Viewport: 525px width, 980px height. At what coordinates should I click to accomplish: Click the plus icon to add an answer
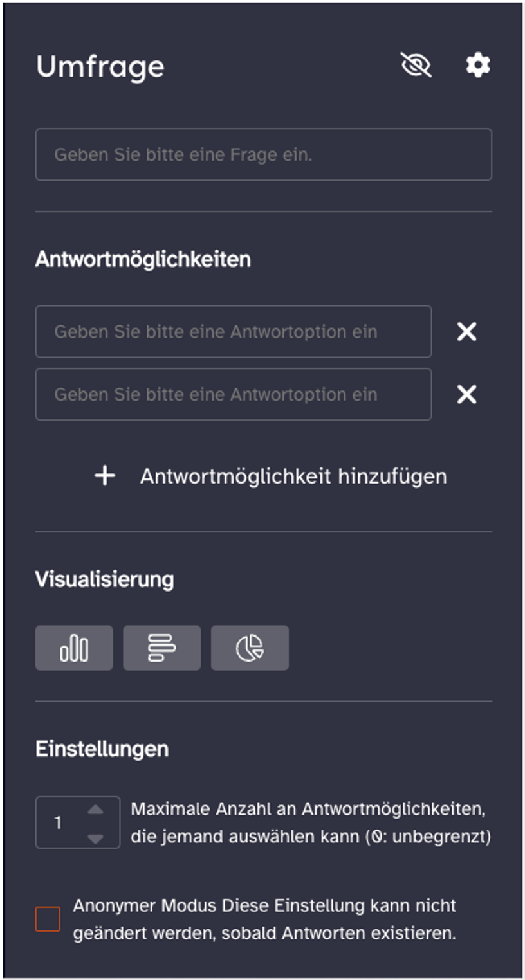(105, 476)
